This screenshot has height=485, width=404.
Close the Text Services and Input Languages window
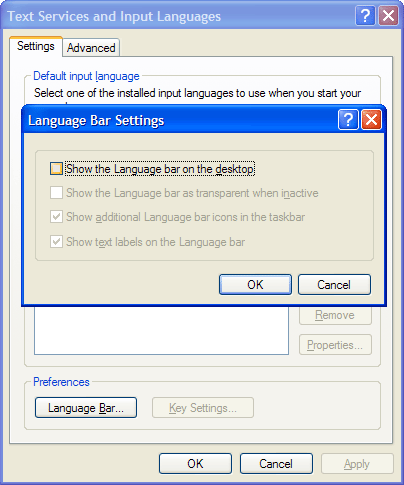tap(388, 16)
